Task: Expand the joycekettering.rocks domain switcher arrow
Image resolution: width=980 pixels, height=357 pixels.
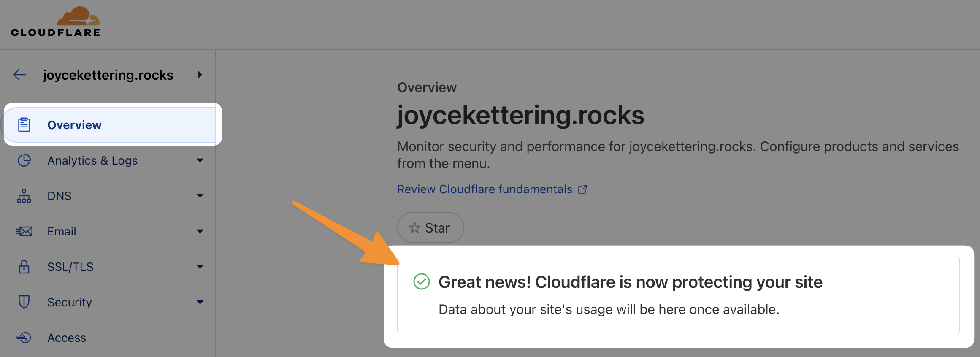Action: tap(200, 75)
